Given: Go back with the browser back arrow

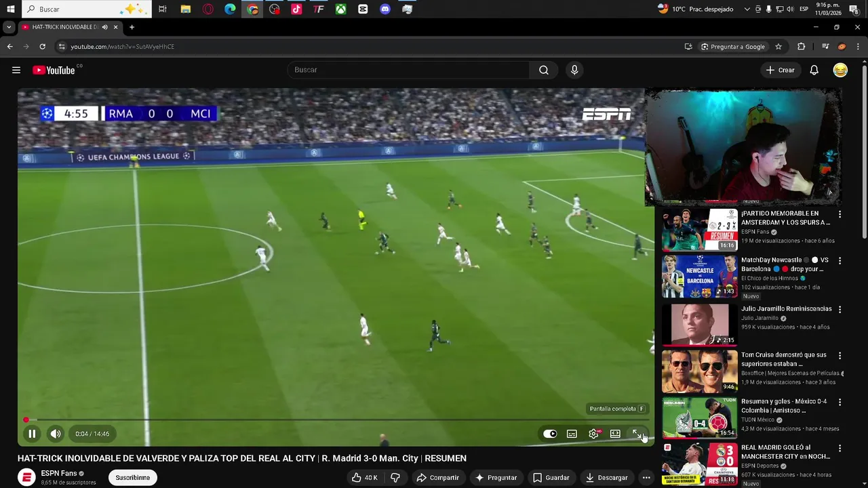Looking at the screenshot, I should pyautogui.click(x=9, y=47).
